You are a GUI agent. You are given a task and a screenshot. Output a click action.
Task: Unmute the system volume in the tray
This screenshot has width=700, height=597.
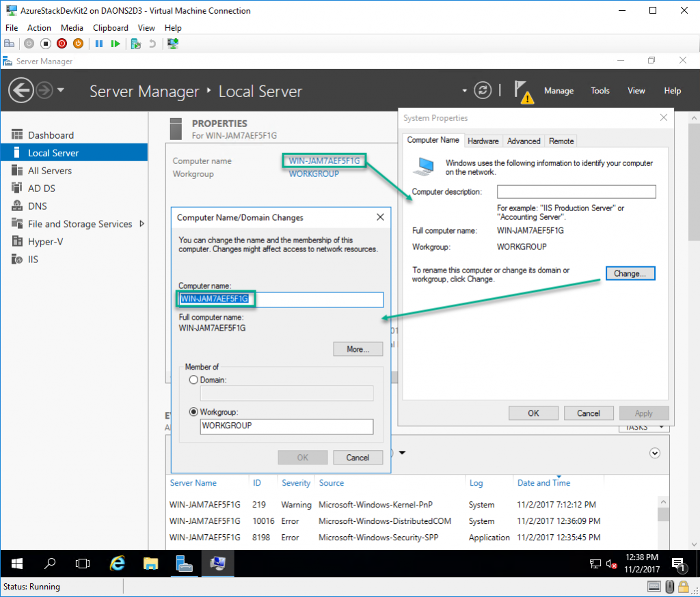pos(612,564)
